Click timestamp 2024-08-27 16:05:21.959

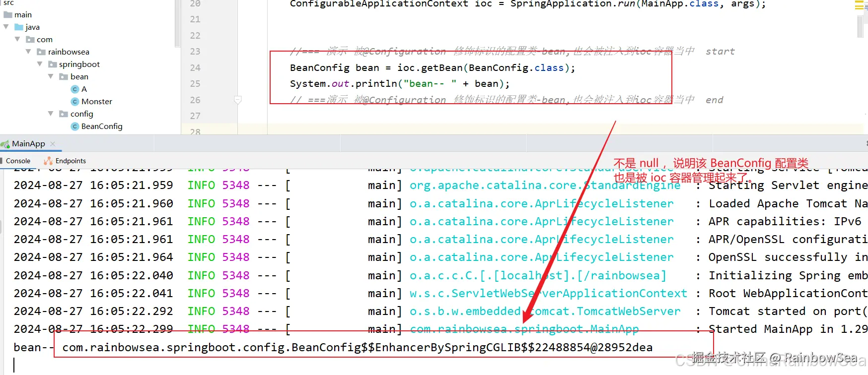pyautogui.click(x=93, y=186)
